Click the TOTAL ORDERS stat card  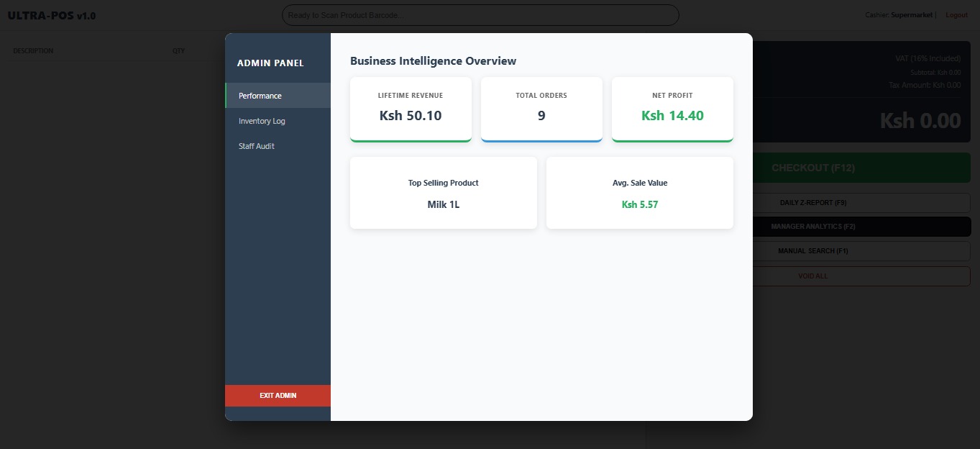pos(541,109)
